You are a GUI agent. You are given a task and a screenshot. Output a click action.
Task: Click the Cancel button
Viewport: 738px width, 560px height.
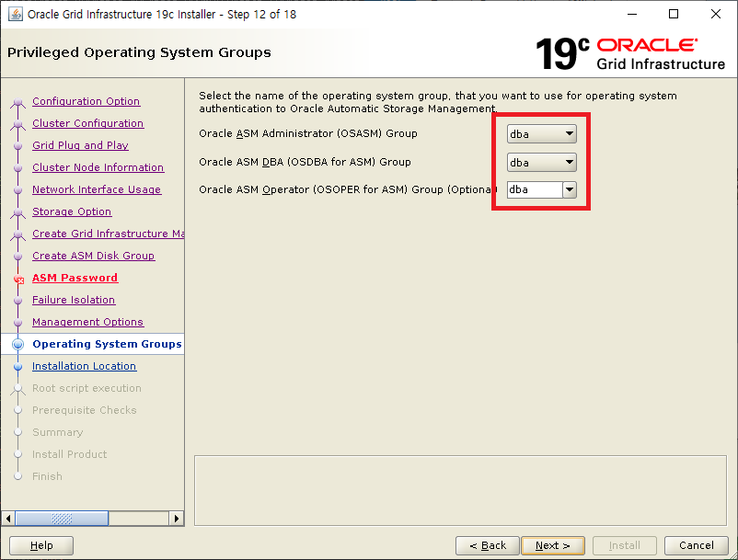[696, 545]
